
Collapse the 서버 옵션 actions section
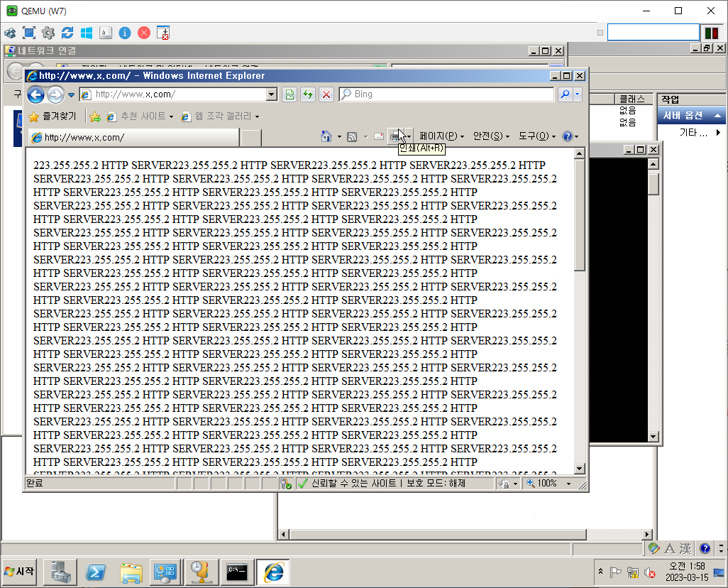(718, 115)
